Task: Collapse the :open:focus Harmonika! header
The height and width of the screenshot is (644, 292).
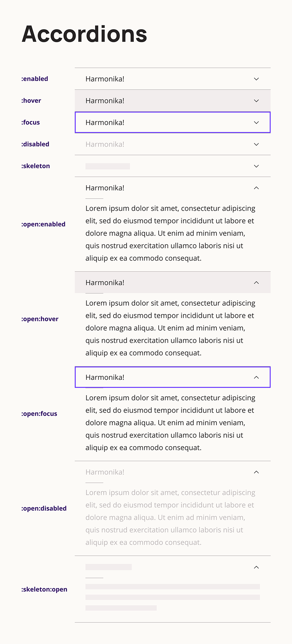Action: 105,377
